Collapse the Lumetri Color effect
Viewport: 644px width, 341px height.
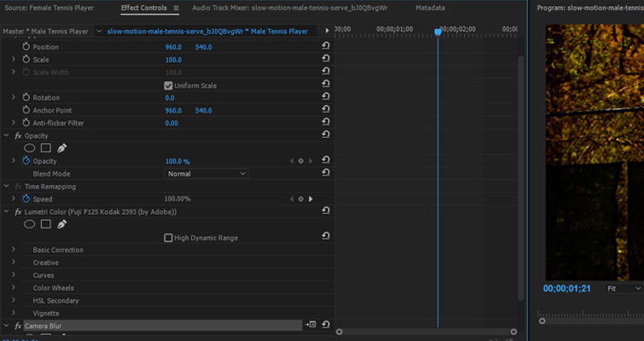[x=6, y=211]
